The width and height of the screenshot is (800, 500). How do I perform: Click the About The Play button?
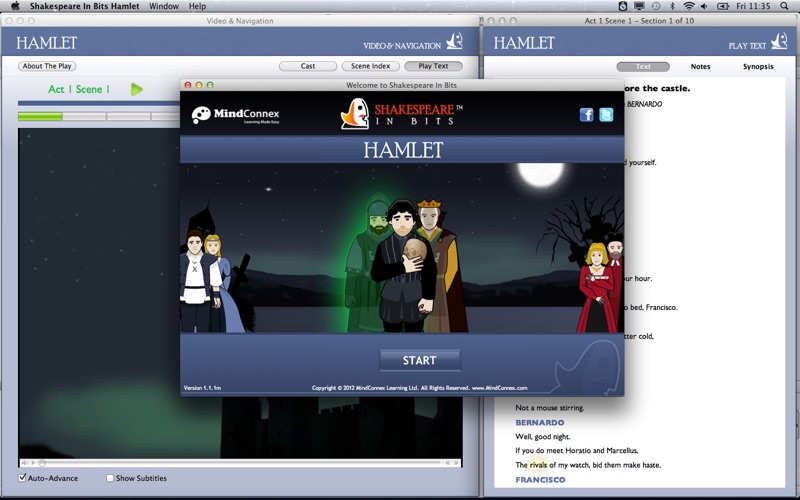47,67
